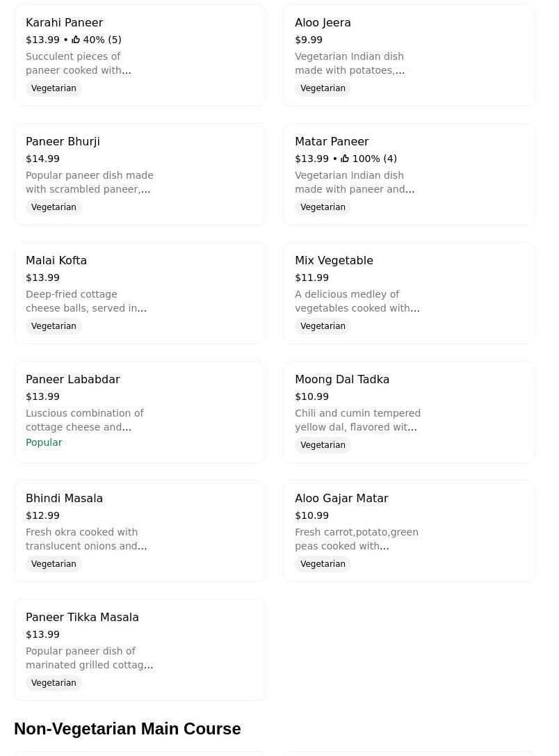Click the Vegetarian badge on Malai Kofta

[x=54, y=326]
